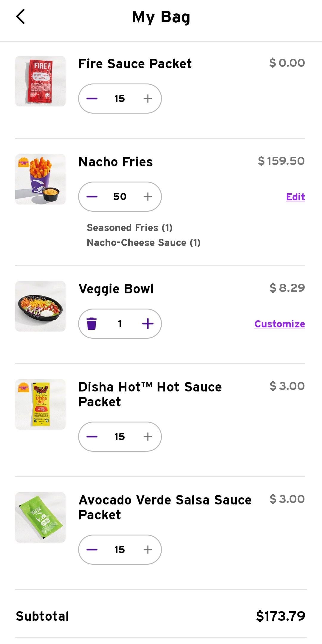Tap the Veggie Bowl thumbnail
322x644 pixels.
[40, 306]
